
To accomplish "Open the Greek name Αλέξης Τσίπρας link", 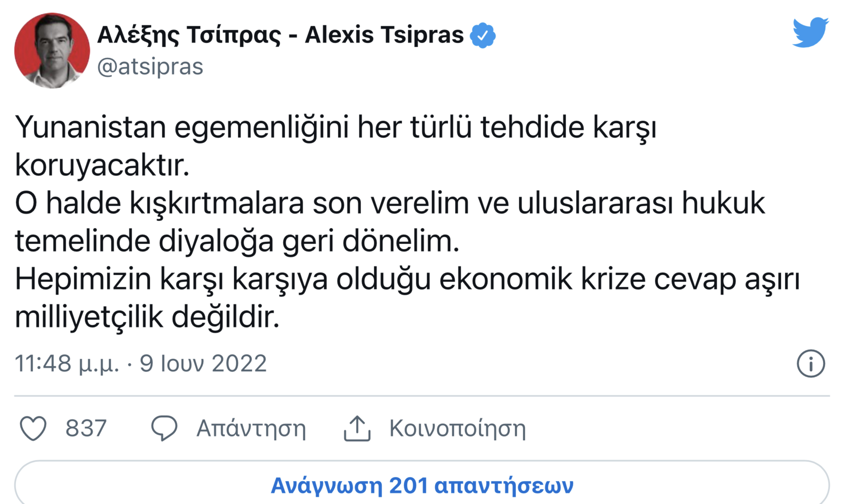I will pyautogui.click(x=189, y=35).
